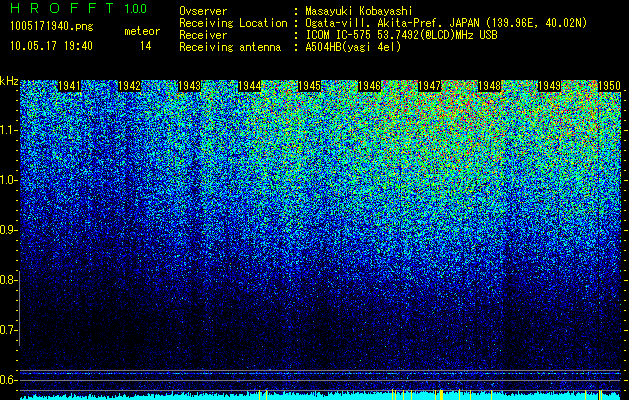The height and width of the screenshot is (400, 629).
Task: Click the 1946 time marker
Action: click(x=369, y=86)
